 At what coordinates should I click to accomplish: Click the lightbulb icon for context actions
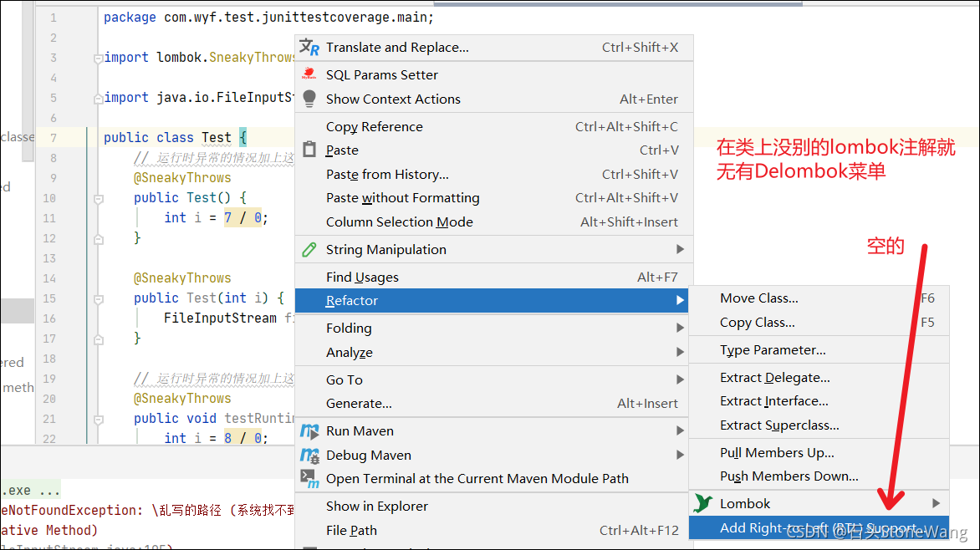click(x=309, y=99)
